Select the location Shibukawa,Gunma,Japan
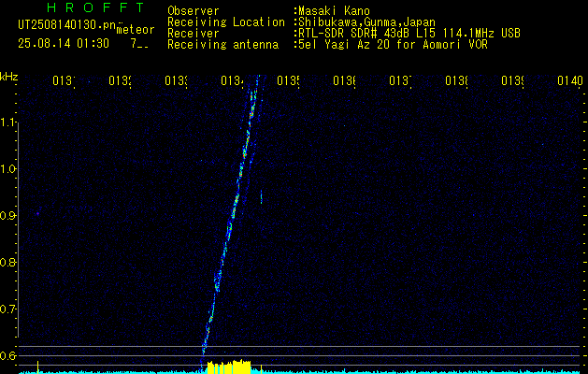Image resolution: width=588 pixels, height=374 pixels. coord(366,22)
